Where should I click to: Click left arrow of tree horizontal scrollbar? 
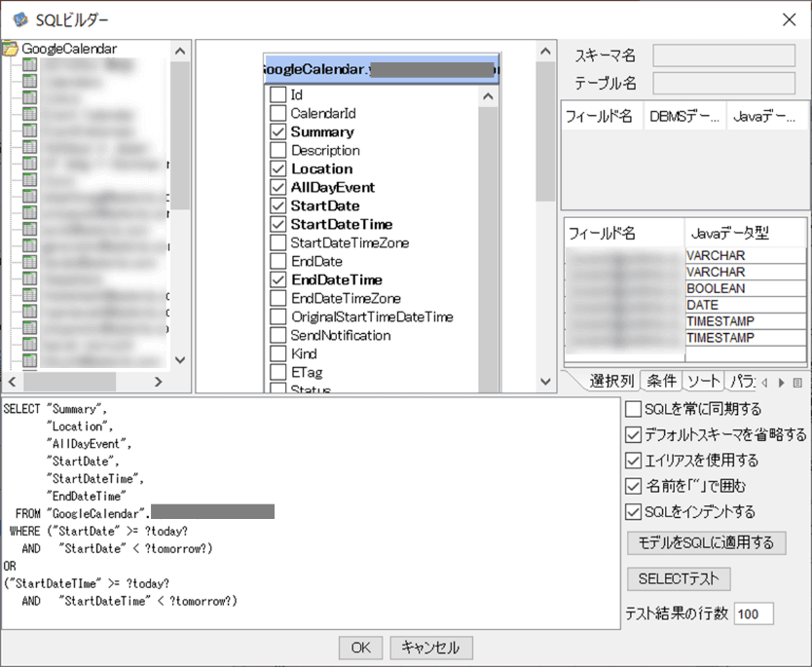click(13, 382)
